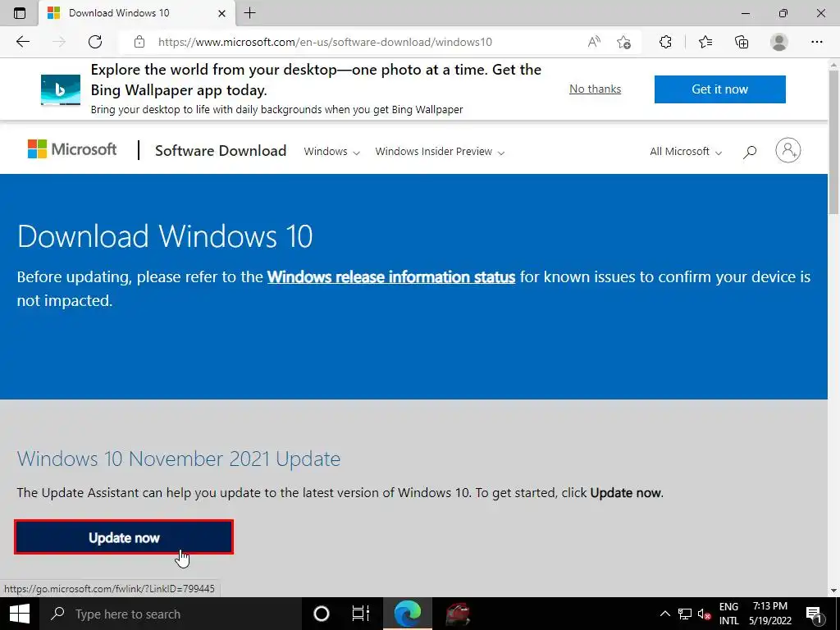
Task: Click the address bar URL
Action: 325,42
